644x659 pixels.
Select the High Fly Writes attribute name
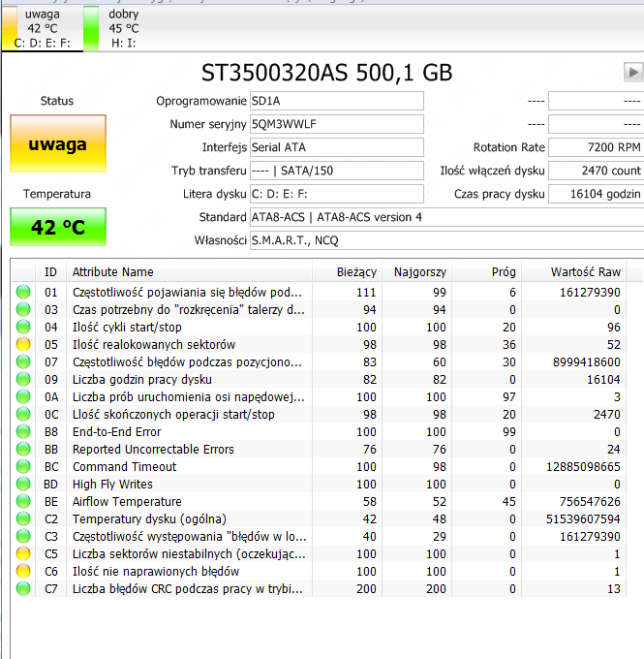(x=112, y=485)
